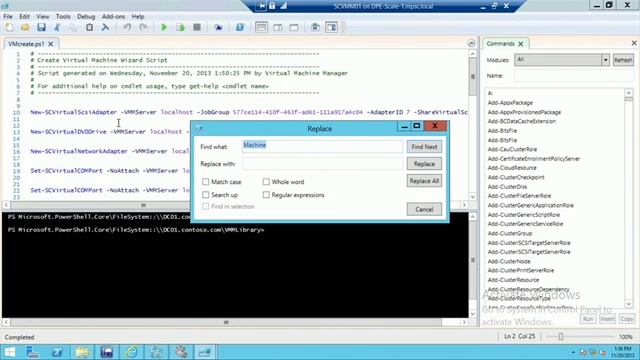Select Add-ClusterNode in commands list
Screen dimensions: 640x360
pos(509,261)
